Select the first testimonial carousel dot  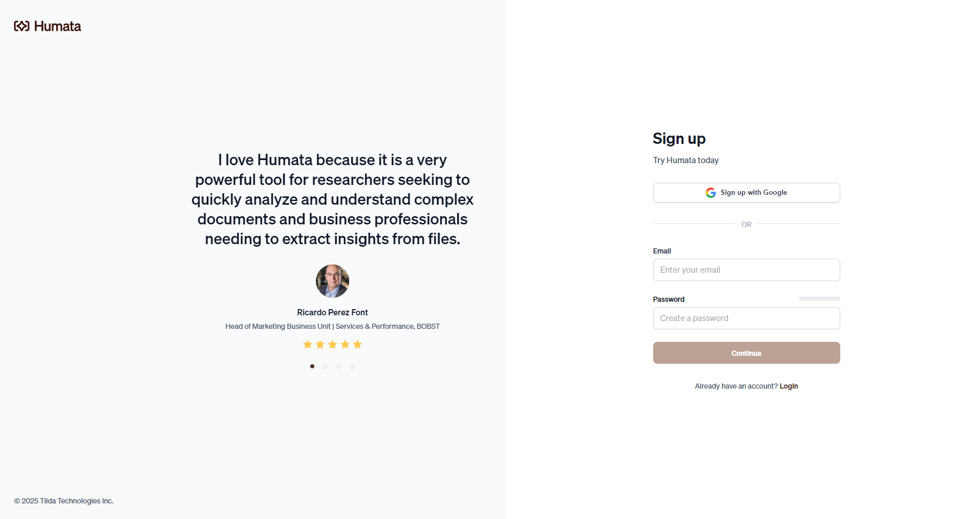(x=312, y=366)
